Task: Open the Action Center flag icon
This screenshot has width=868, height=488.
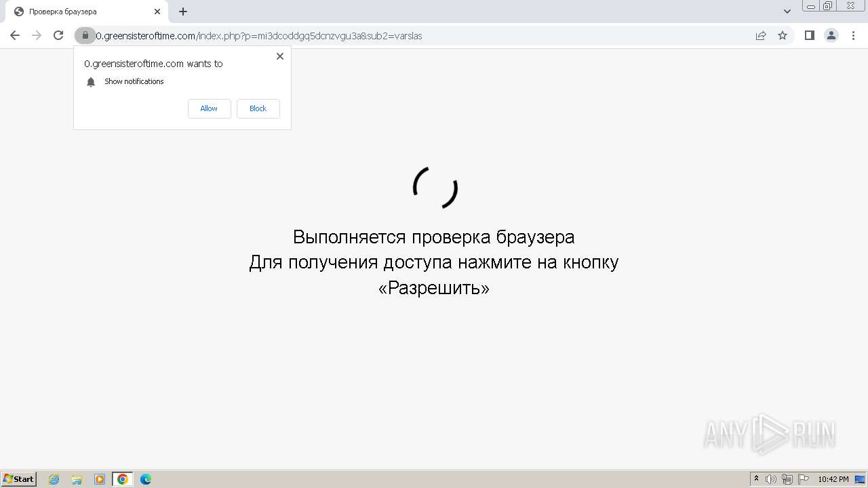Action: (x=804, y=479)
